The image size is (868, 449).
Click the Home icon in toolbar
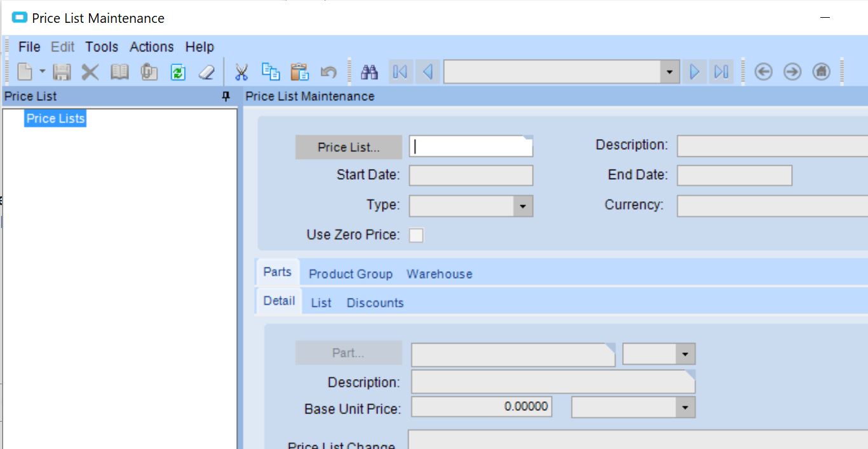coord(822,72)
